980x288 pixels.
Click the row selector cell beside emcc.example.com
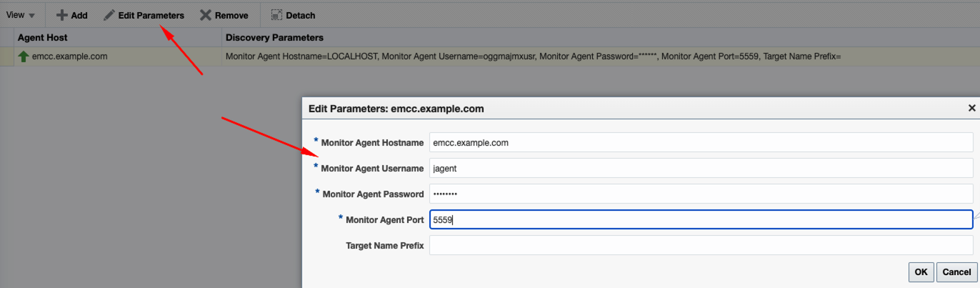tap(6, 56)
